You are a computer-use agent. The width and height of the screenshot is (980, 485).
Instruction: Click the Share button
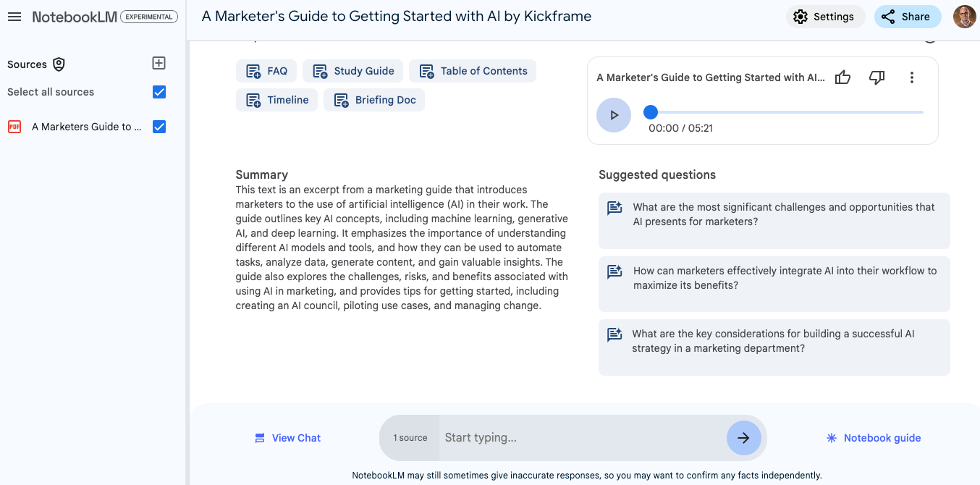pos(908,17)
